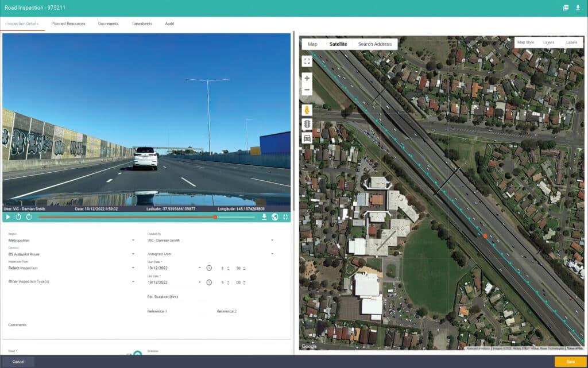Click the download icon in the top header
Screen dimensions: 588x368
578,8
